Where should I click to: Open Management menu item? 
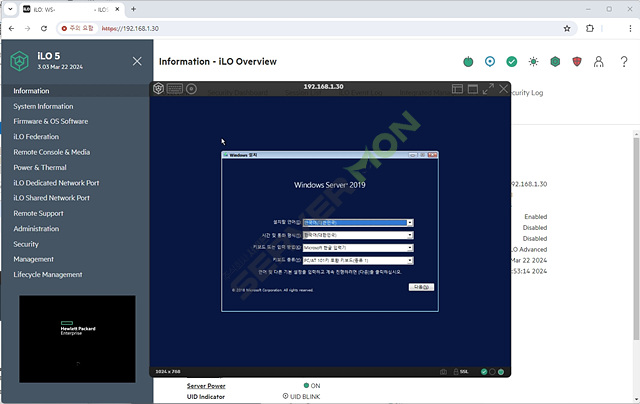[x=33, y=259]
